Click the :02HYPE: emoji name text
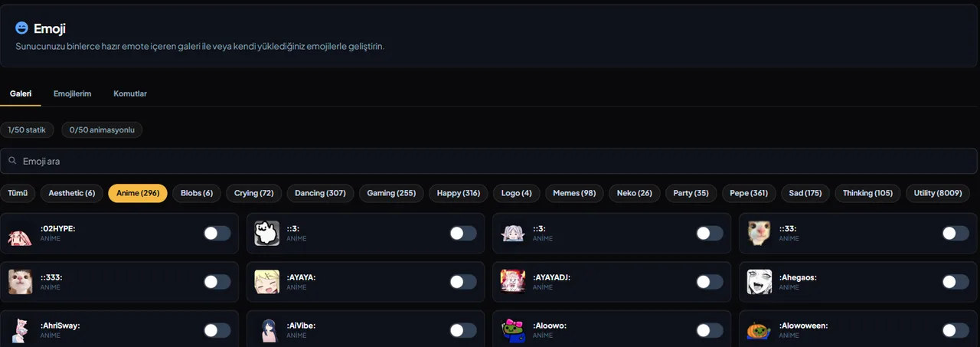The width and height of the screenshot is (980, 347). [57, 229]
